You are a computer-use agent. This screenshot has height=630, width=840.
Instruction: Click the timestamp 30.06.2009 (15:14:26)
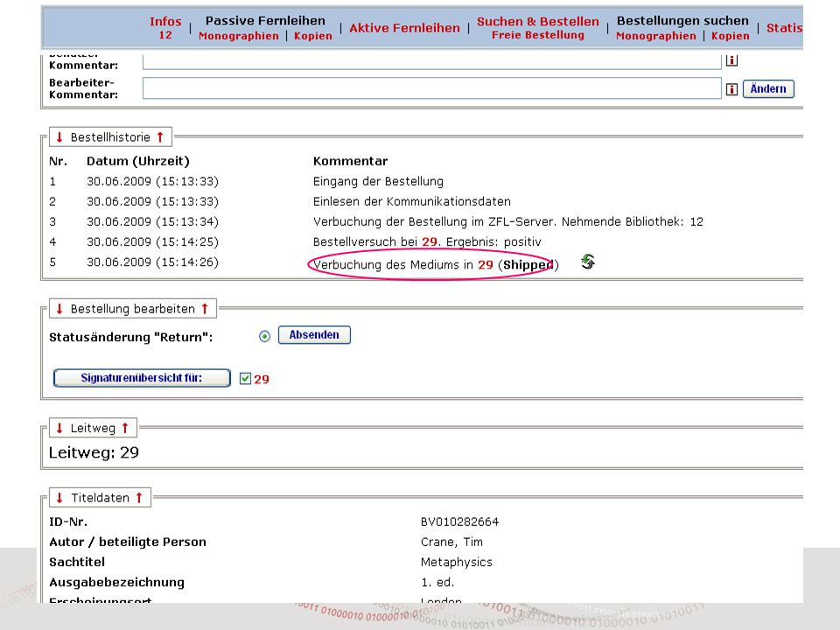pos(152,262)
